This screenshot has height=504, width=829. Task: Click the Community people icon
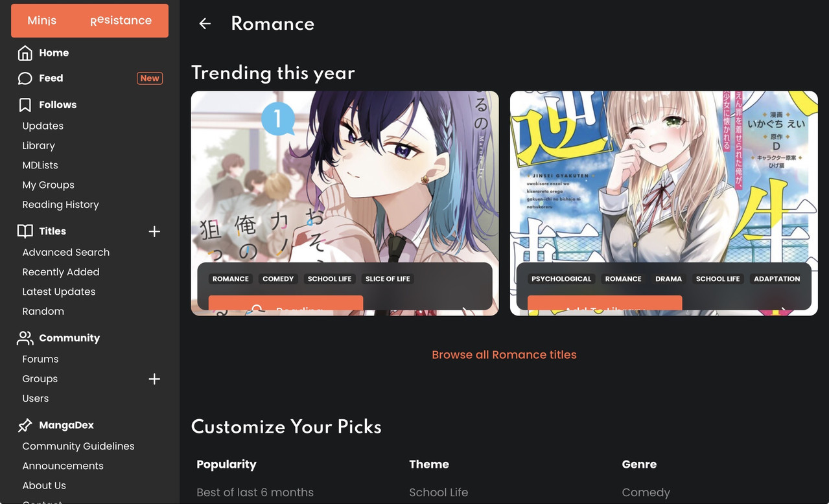click(25, 338)
